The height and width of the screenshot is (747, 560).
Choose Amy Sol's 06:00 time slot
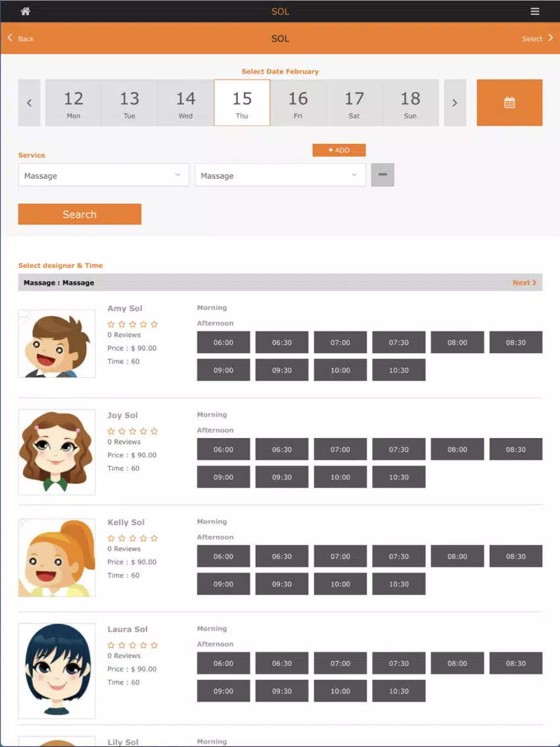tap(223, 342)
